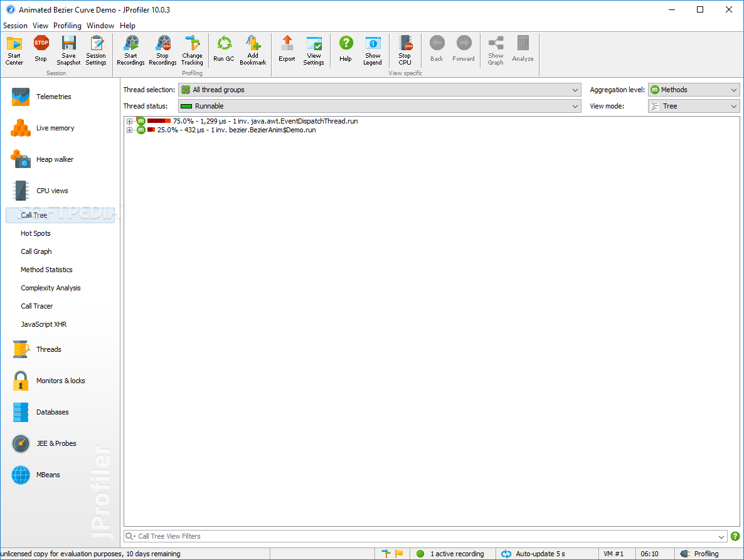The image size is (744, 560).
Task: Select Hot Spots view
Action: pos(36,233)
